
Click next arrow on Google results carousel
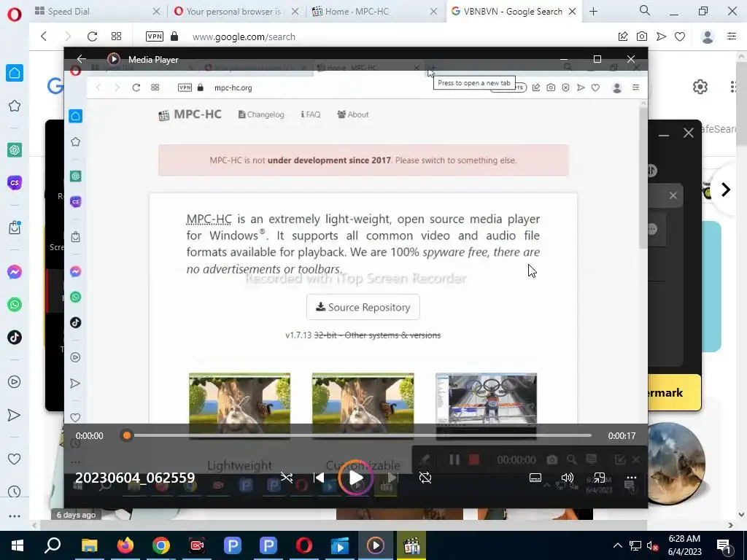click(x=726, y=190)
